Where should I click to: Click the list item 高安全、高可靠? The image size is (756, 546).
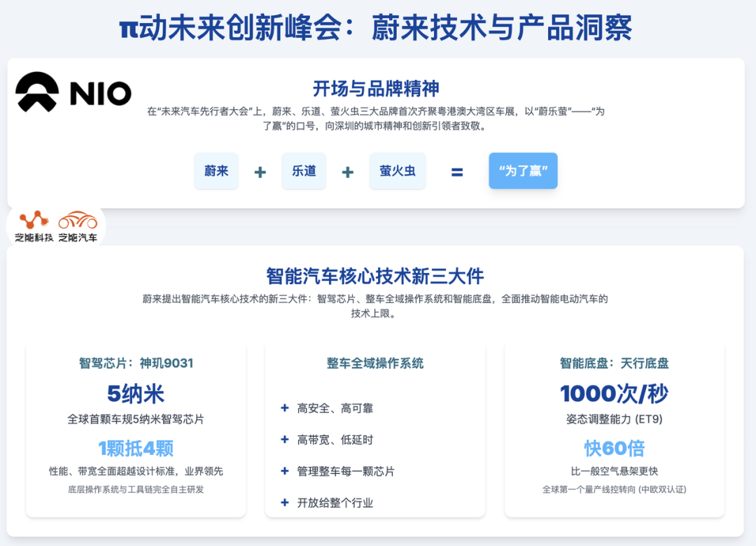[335, 409]
